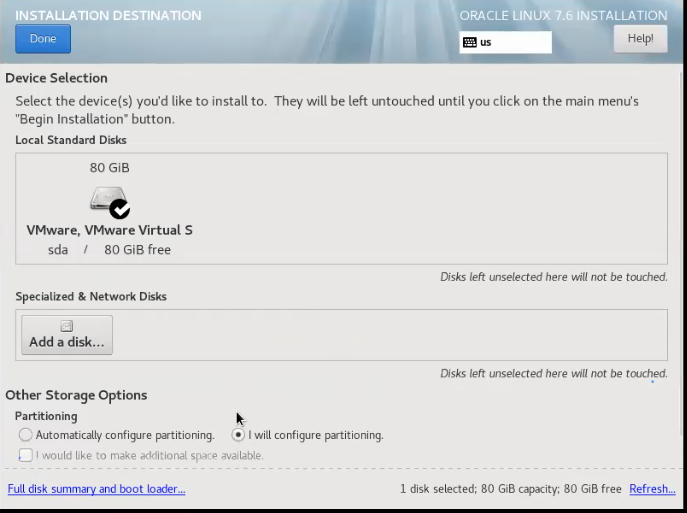Image resolution: width=687 pixels, height=513 pixels.
Task: Click the Refresh... link
Action: pyautogui.click(x=652, y=489)
